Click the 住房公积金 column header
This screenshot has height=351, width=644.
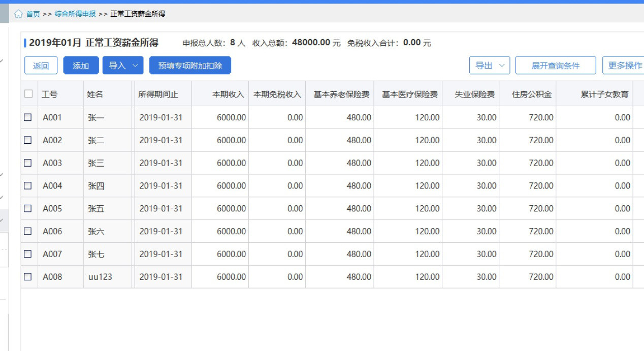(x=527, y=94)
